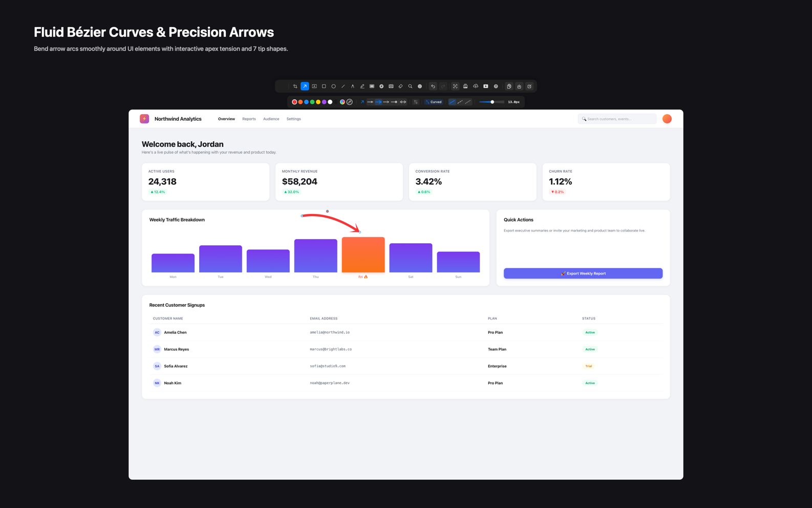This screenshot has width=812, height=508.
Task: Click the help question mark icon
Action: 496,86
